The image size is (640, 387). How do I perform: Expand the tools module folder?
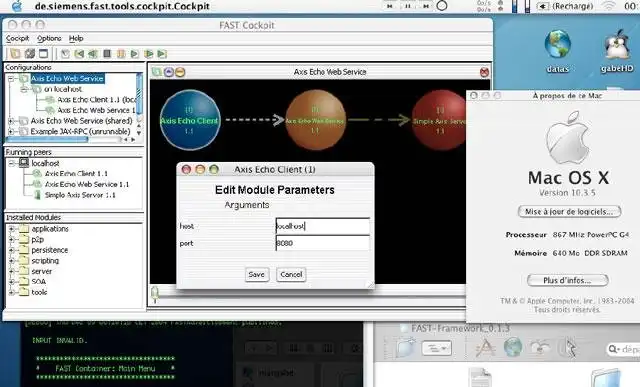click(11, 292)
